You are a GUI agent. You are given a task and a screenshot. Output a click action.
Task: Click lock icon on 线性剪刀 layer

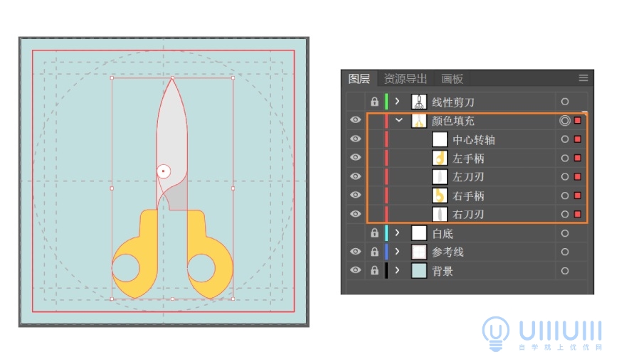(375, 102)
